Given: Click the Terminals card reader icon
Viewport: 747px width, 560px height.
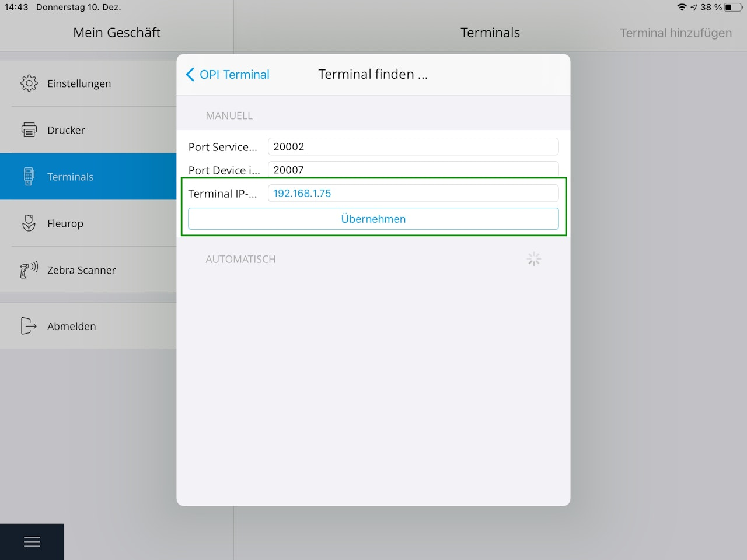Looking at the screenshot, I should click(29, 176).
